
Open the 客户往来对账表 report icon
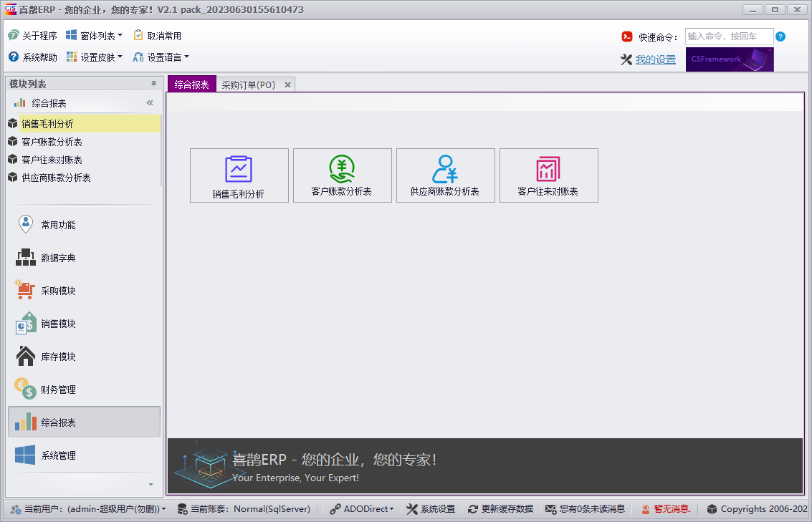click(x=548, y=175)
